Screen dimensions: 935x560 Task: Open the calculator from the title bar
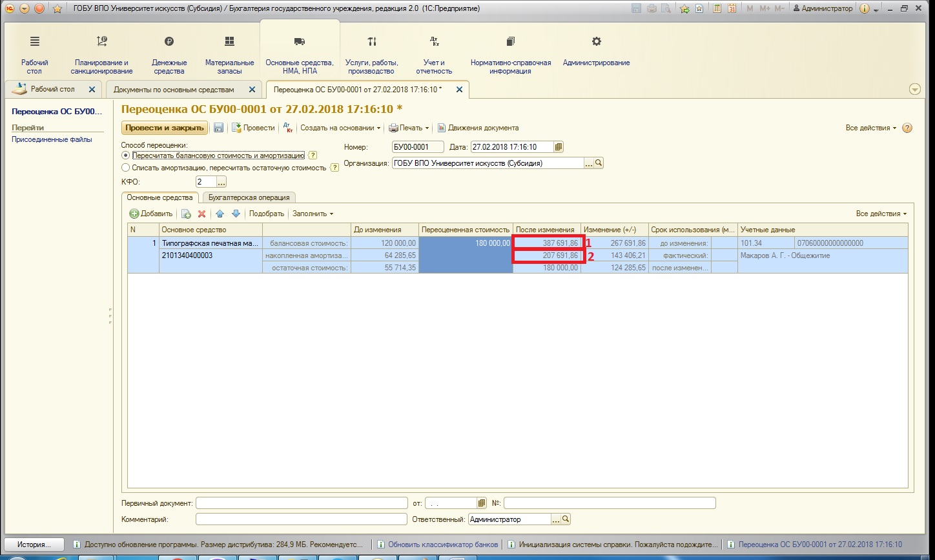717,8
